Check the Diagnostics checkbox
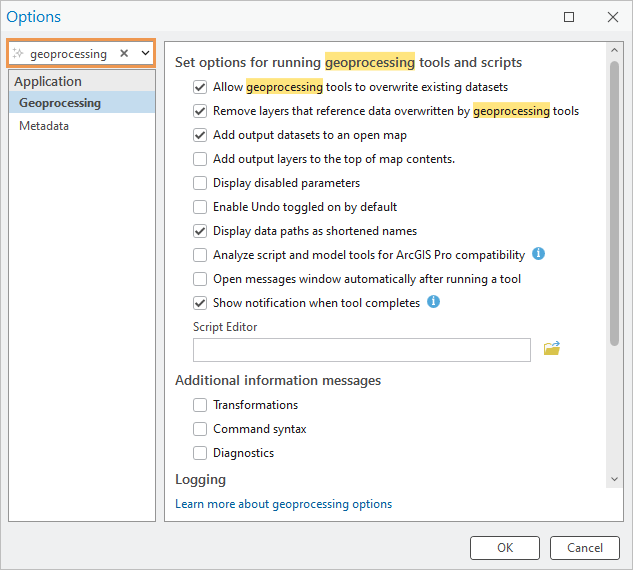 (200, 453)
